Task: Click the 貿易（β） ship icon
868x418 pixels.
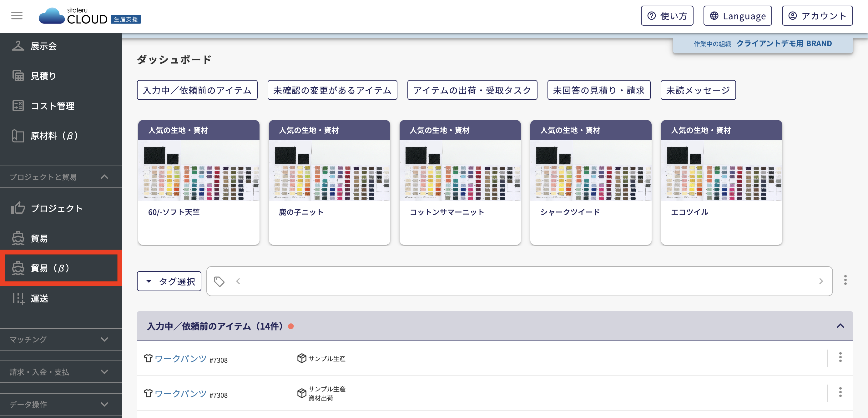Action: point(18,268)
